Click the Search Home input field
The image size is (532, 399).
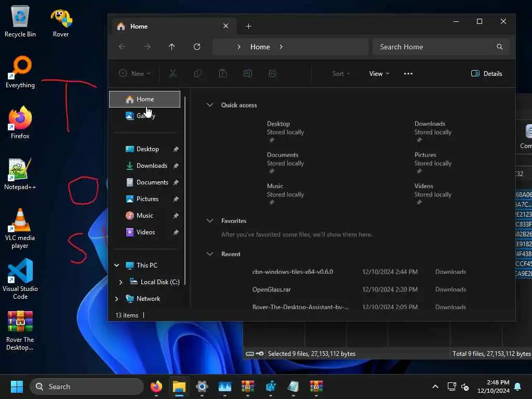pos(441,47)
